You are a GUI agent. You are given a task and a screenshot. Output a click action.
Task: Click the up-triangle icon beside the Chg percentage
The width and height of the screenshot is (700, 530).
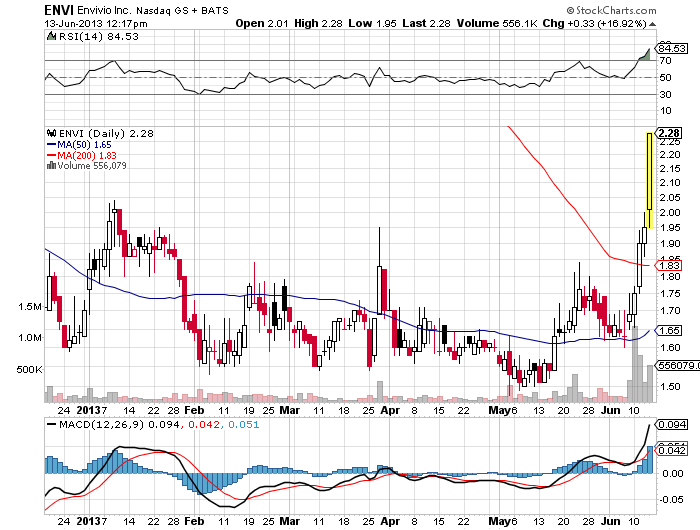[652, 24]
